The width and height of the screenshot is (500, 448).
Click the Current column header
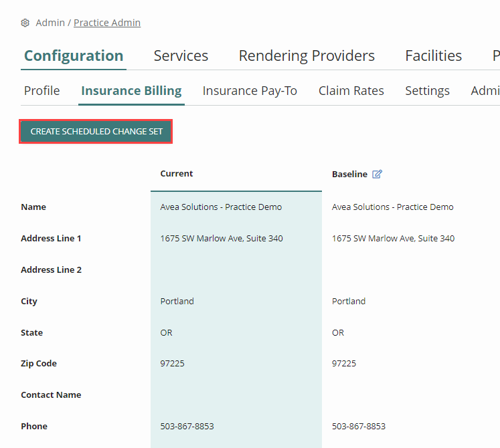(x=177, y=174)
